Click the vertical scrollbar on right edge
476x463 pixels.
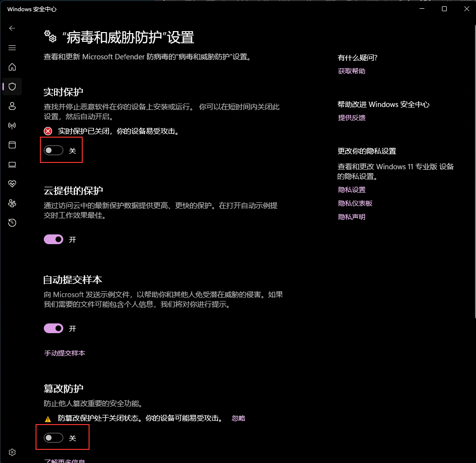[475, 171]
